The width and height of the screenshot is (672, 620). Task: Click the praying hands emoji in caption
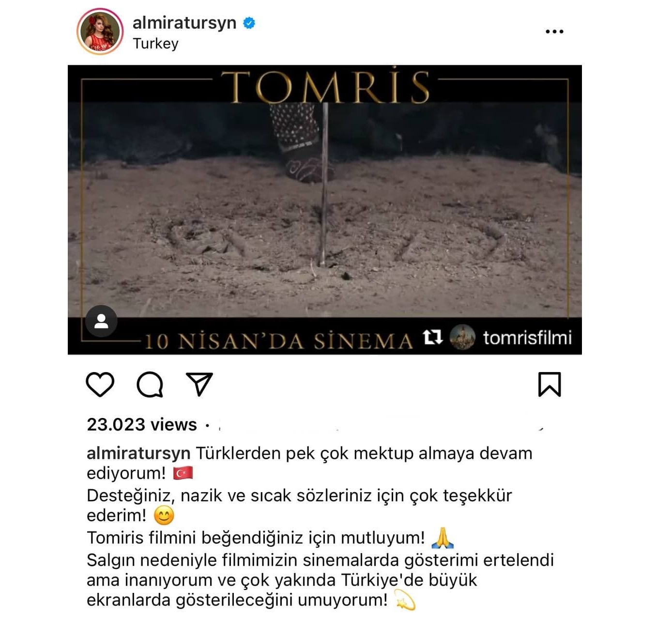tap(443, 538)
